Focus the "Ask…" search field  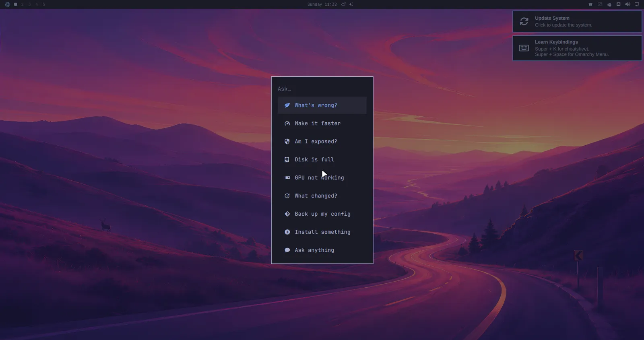point(322,89)
